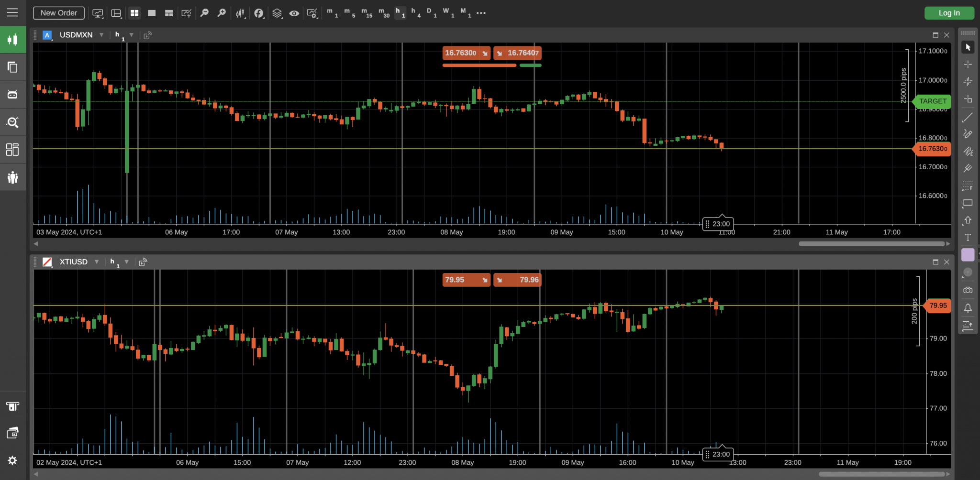Select the trend line drawing tool
Viewport: 980px width, 480px height.
pos(968,117)
